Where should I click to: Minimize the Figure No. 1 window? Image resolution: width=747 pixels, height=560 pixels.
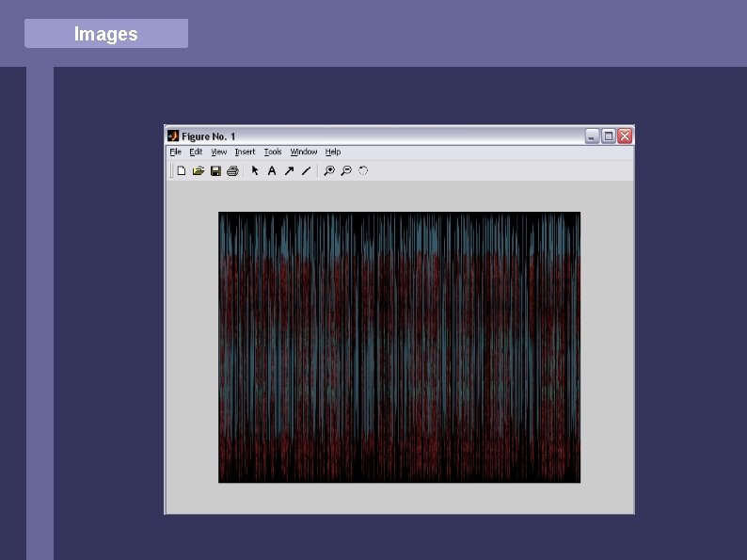(592, 136)
